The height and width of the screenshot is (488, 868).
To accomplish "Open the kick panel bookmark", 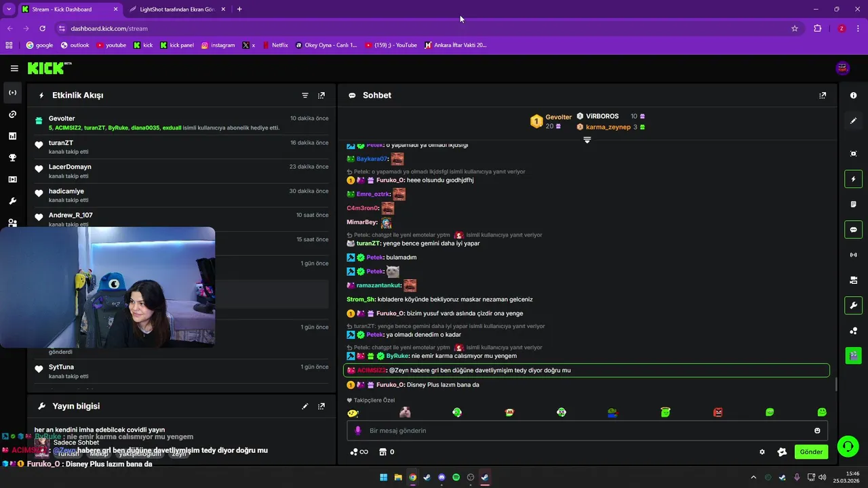I will [177, 45].
